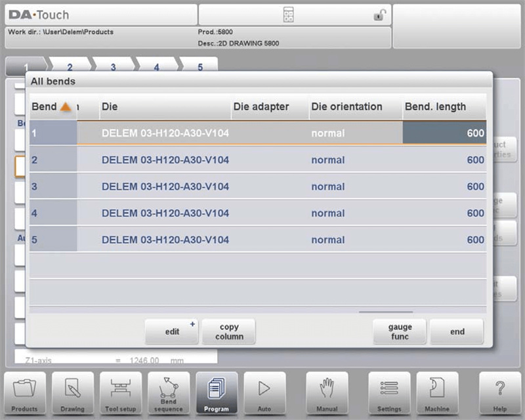The image size is (525, 420).
Task: Open the Bend sequence mode
Action: tap(169, 393)
